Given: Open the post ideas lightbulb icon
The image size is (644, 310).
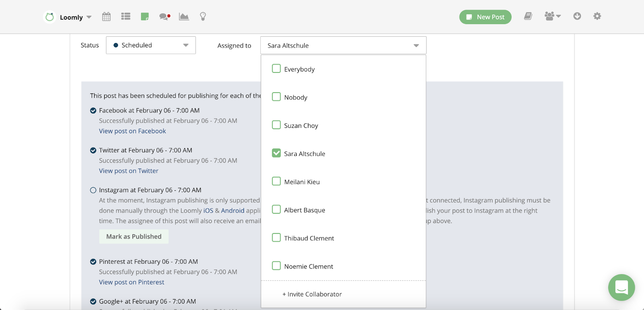Looking at the screenshot, I should pos(203,17).
